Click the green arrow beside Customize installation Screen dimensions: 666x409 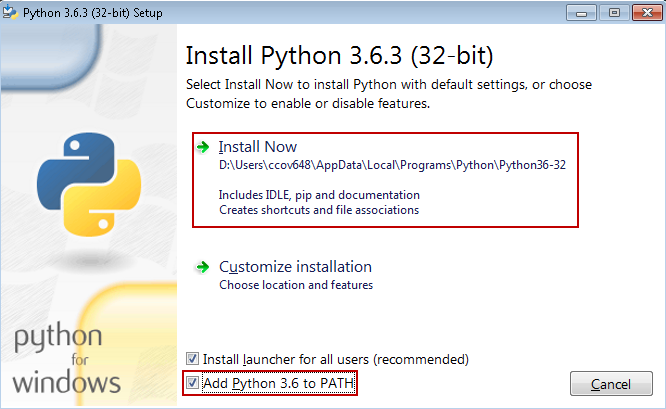(x=203, y=267)
